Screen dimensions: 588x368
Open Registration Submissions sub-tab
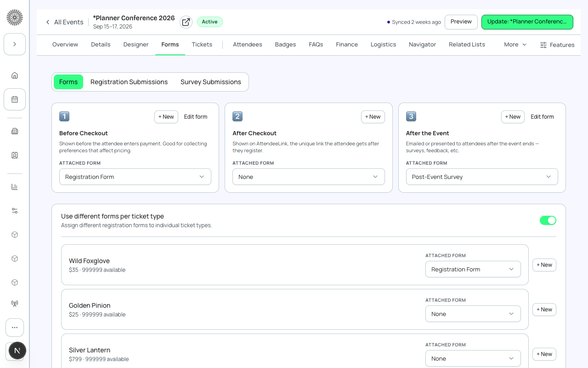[129, 82]
